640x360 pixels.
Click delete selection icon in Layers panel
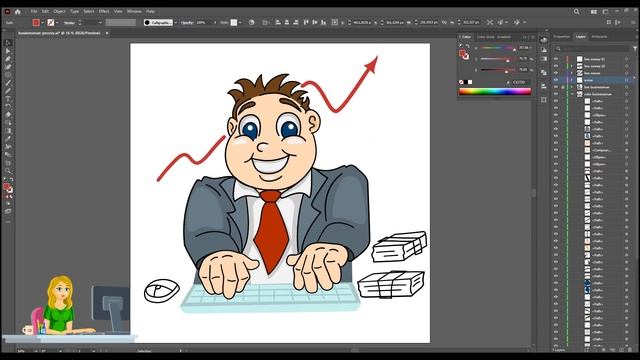(x=629, y=350)
